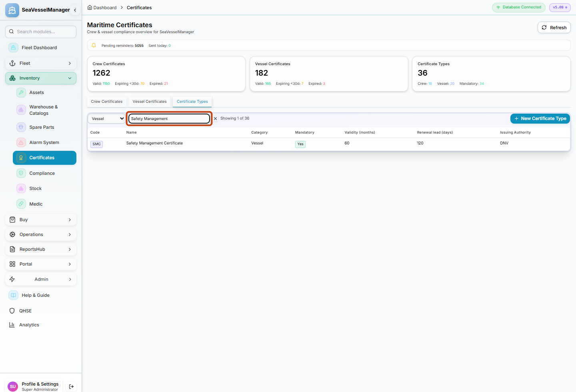
Task: Click the Dashboard home icon in breadcrumb
Action: coord(90,8)
